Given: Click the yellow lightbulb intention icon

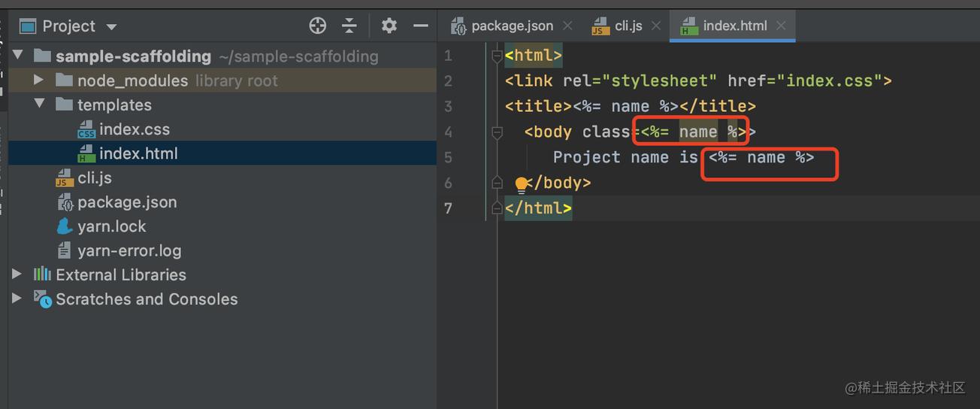Looking at the screenshot, I should [x=521, y=183].
